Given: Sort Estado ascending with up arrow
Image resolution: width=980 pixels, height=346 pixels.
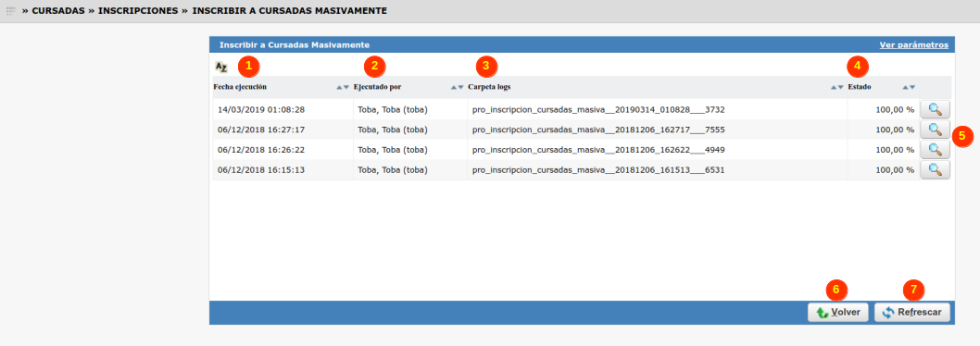Looking at the screenshot, I should tap(905, 88).
